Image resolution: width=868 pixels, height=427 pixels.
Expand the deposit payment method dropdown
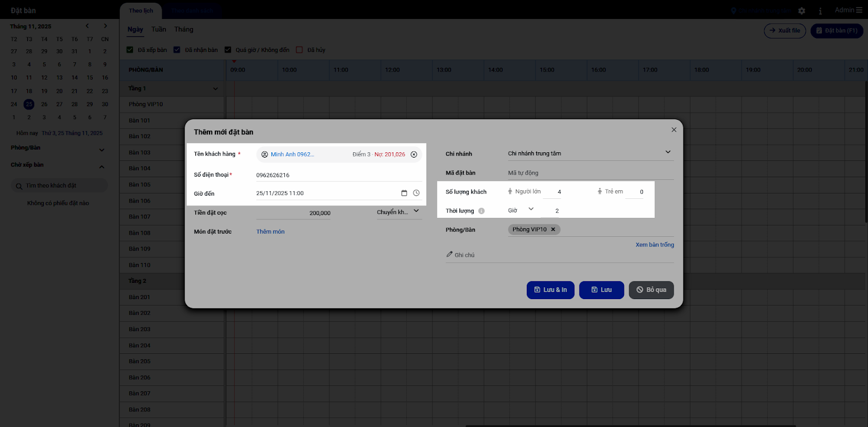click(416, 211)
